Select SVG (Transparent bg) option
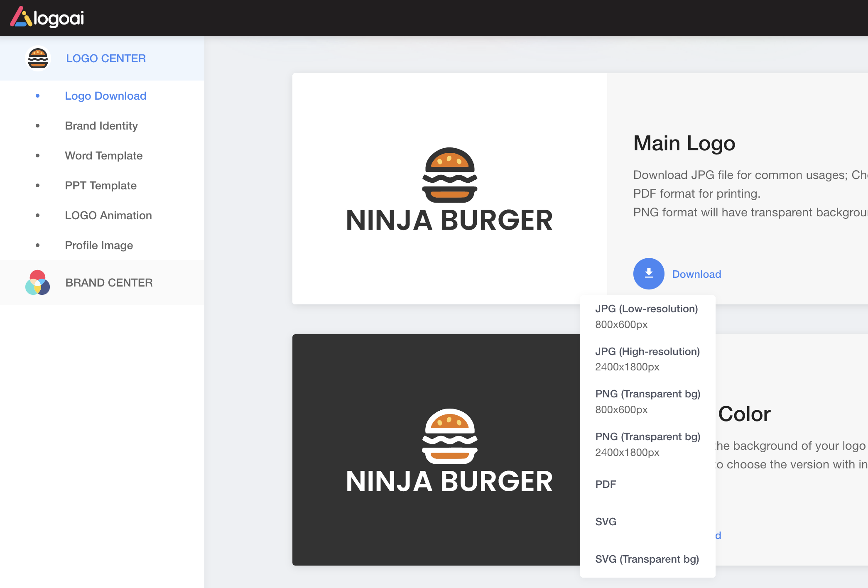This screenshot has width=868, height=588. tap(647, 559)
